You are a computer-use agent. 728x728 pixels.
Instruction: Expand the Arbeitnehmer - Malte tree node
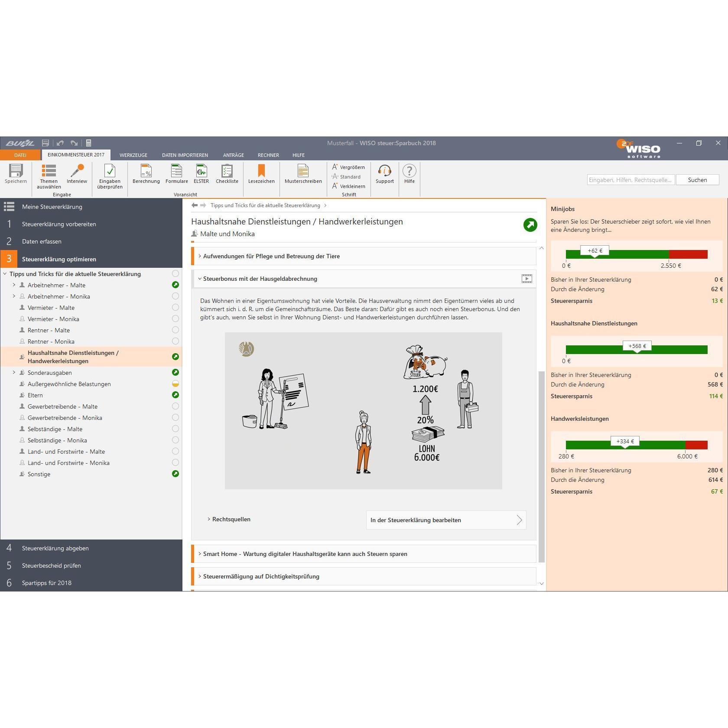(x=14, y=285)
